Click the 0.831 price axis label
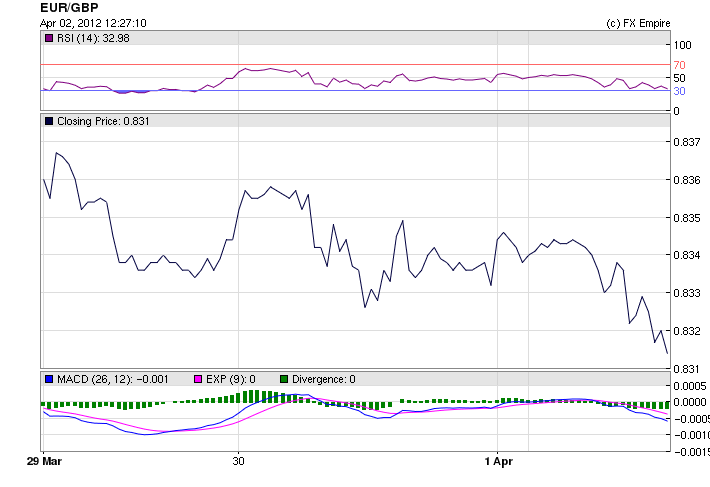This screenshot has height=487, width=710. coord(687,369)
